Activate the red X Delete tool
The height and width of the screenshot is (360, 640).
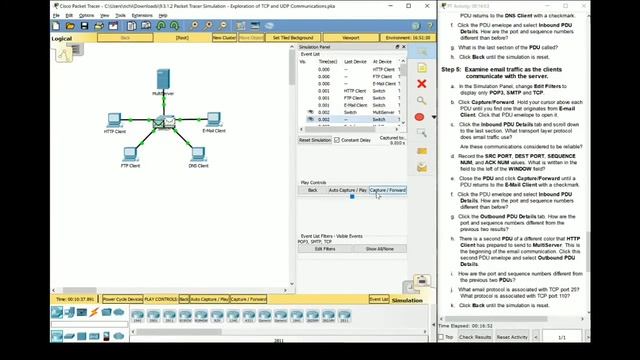(x=422, y=84)
